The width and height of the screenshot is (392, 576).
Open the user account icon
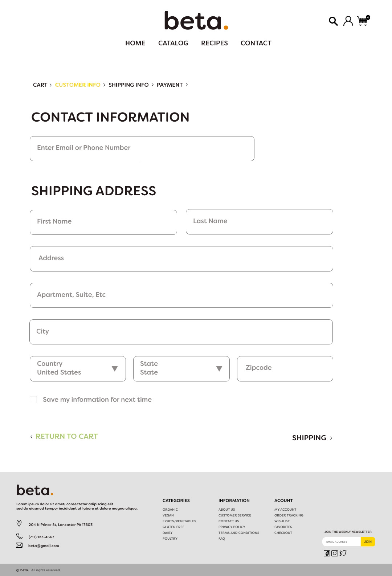click(348, 21)
